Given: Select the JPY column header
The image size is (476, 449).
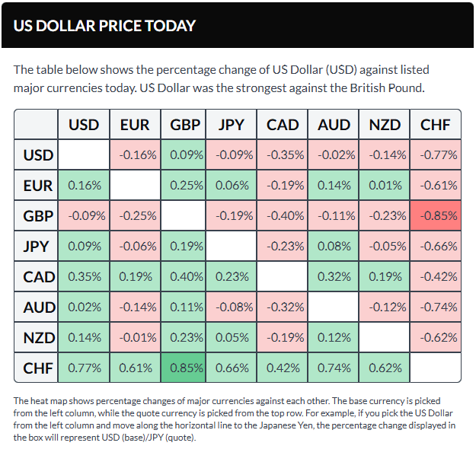Looking at the screenshot, I should tap(232, 124).
